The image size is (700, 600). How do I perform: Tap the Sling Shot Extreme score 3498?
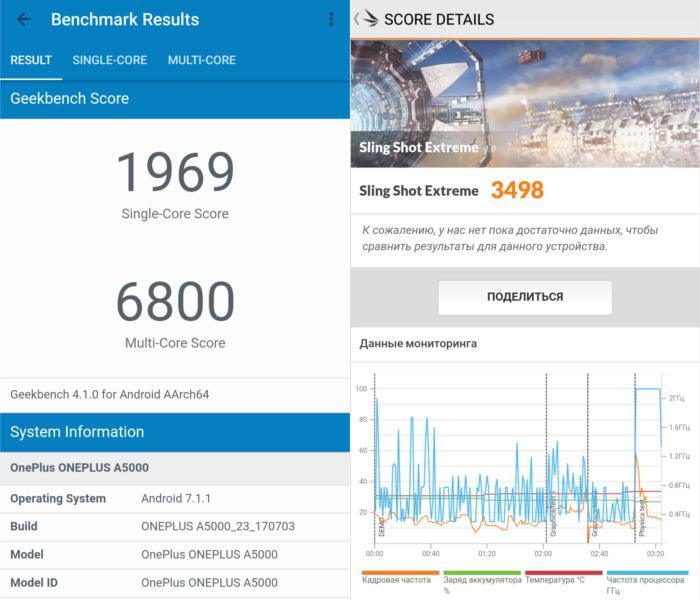coord(516,191)
